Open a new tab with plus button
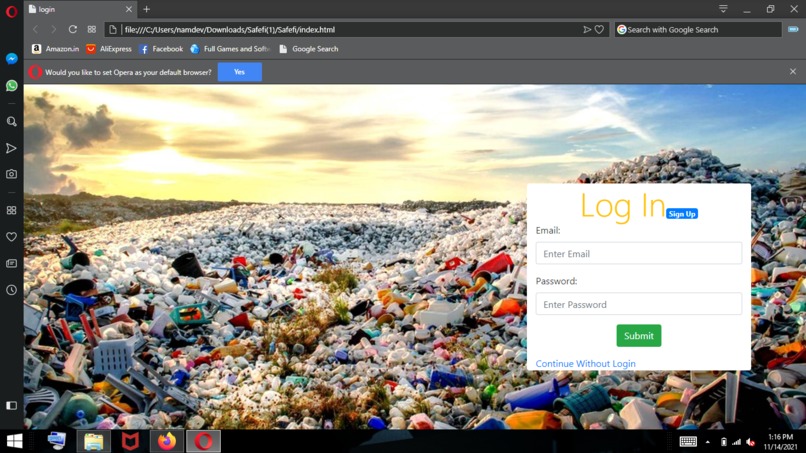Image resolution: width=806 pixels, height=453 pixels. click(146, 9)
